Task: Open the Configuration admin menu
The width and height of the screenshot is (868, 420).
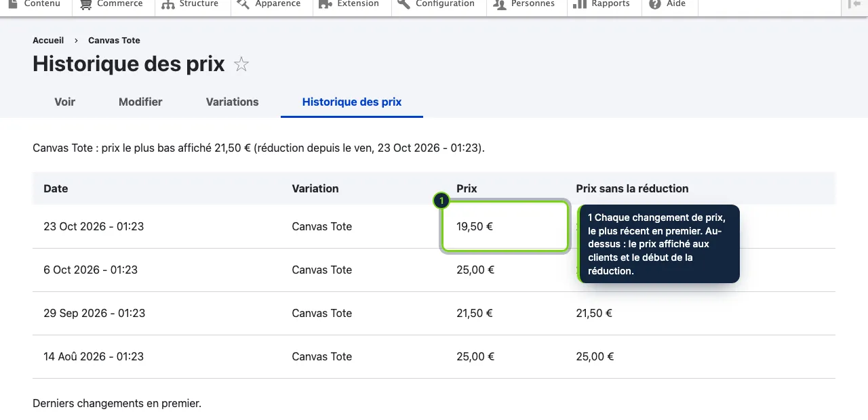Action: tap(437, 4)
